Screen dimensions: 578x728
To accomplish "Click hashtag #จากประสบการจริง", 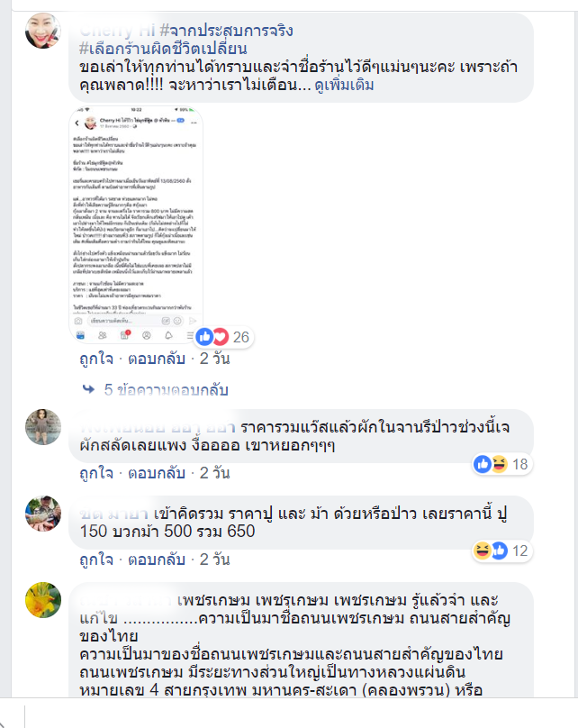I will [226, 31].
